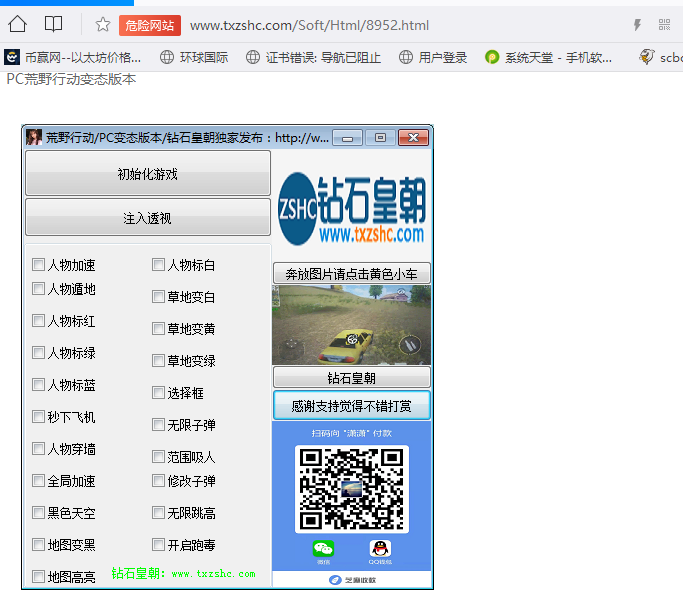Open the 证书错误: 导航已阻止 bookmark

click(313, 58)
